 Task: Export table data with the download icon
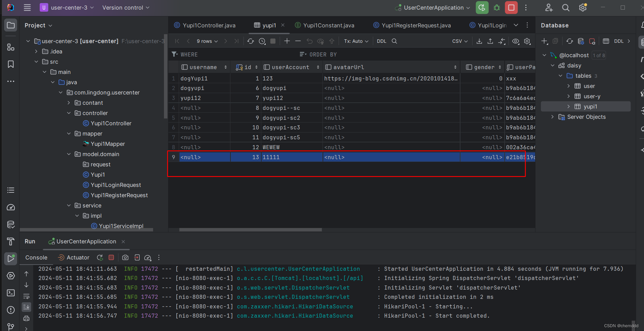click(x=479, y=41)
